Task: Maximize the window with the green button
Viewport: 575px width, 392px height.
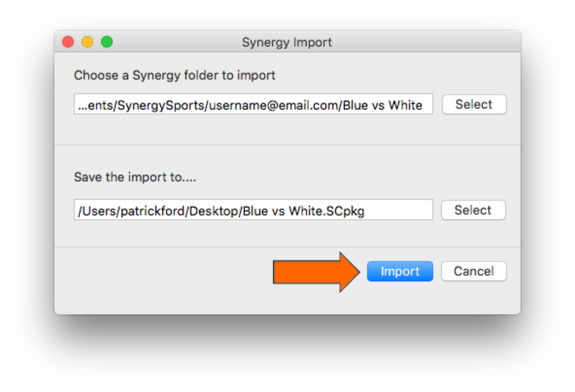Action: tap(106, 42)
